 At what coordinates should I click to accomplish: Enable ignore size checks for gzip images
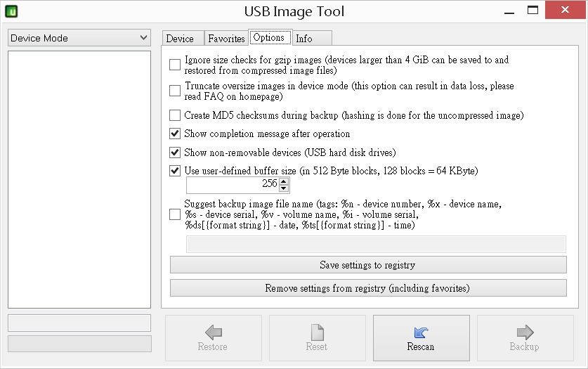tap(175, 65)
